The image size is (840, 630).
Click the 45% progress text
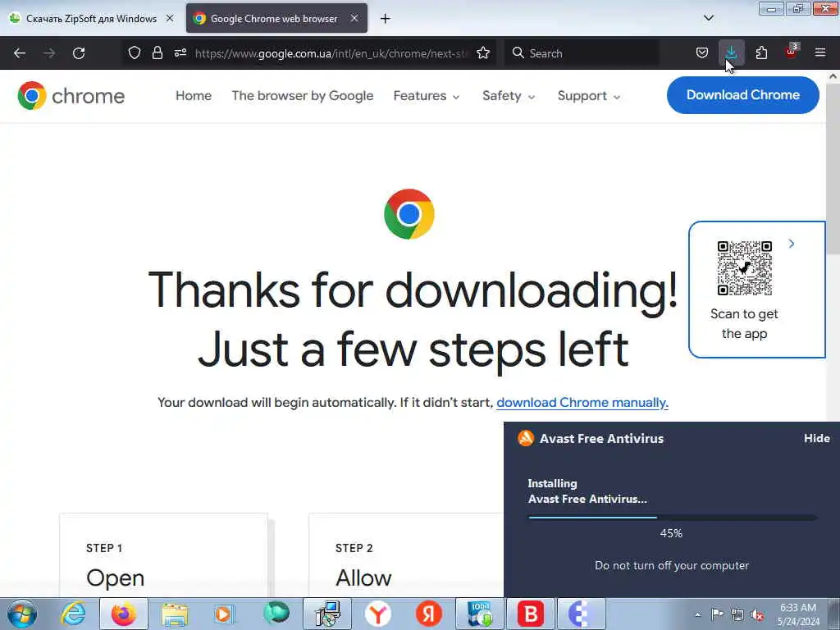coord(671,533)
